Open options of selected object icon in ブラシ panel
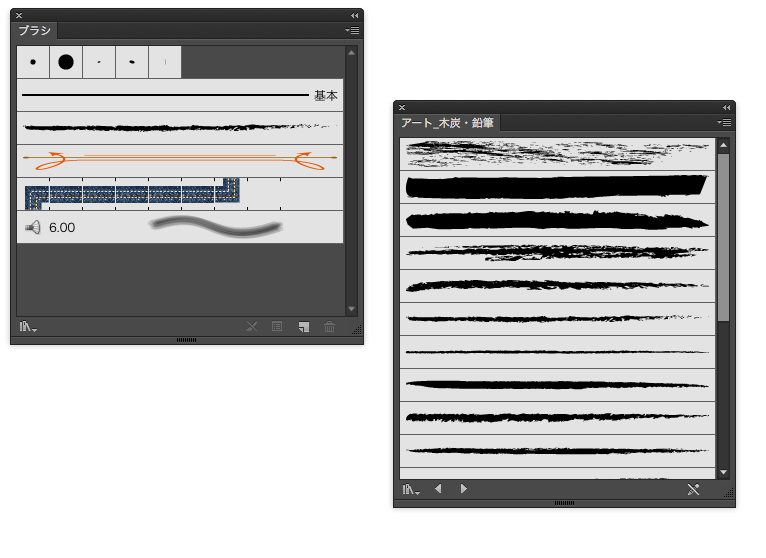 (278, 327)
